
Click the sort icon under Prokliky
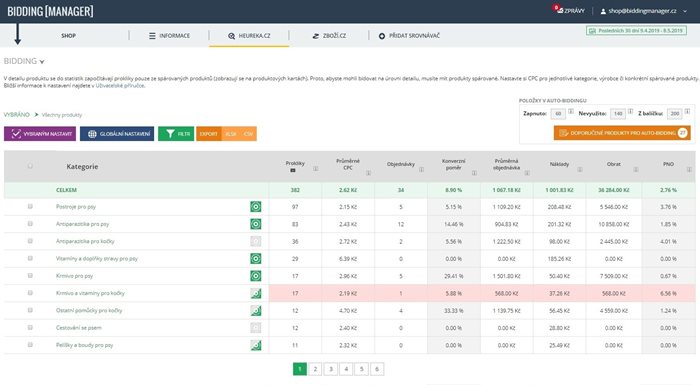coord(293,171)
